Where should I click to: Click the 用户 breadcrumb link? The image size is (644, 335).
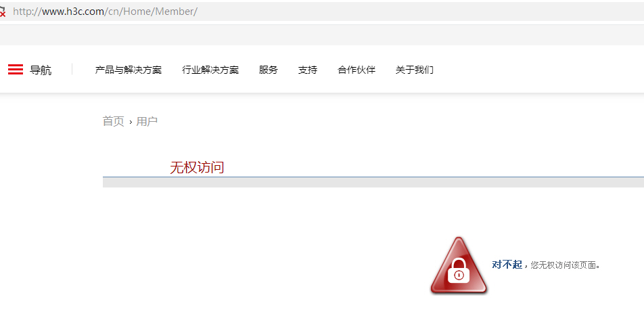(x=147, y=121)
